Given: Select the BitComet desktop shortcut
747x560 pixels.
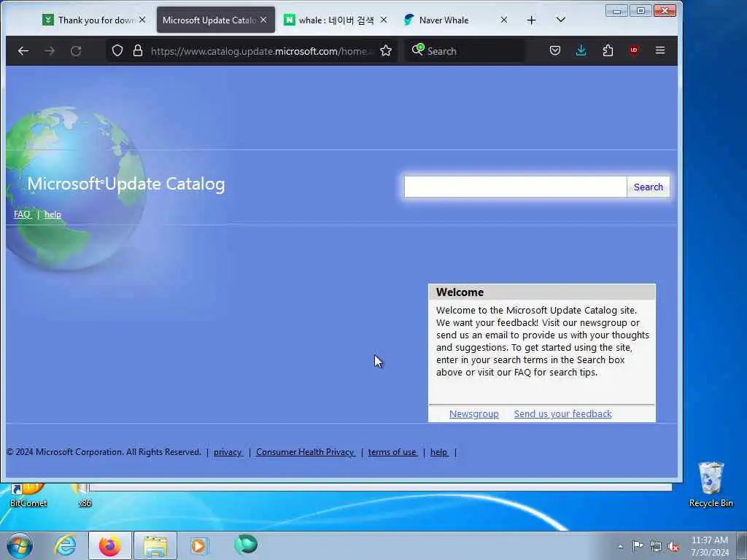Looking at the screenshot, I should click(28, 495).
